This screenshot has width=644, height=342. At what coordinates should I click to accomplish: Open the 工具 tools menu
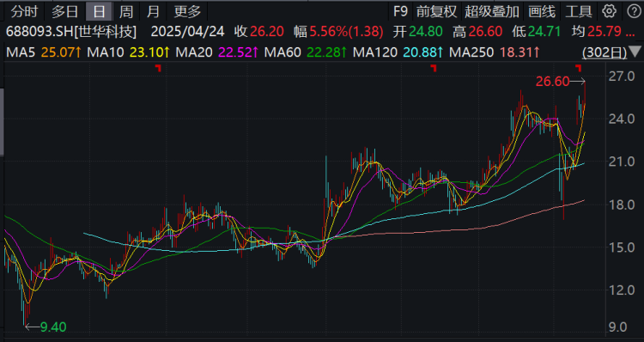click(x=579, y=11)
